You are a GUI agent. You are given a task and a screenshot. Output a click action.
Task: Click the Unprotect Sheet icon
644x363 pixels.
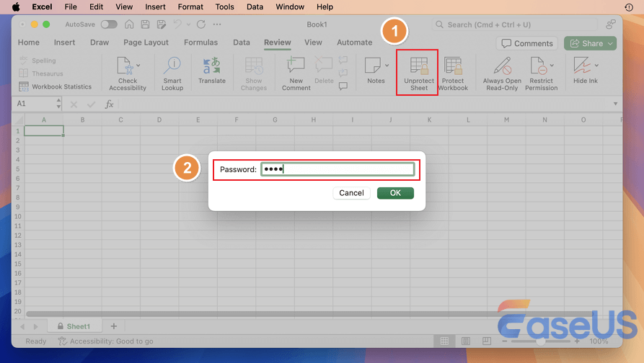418,66
